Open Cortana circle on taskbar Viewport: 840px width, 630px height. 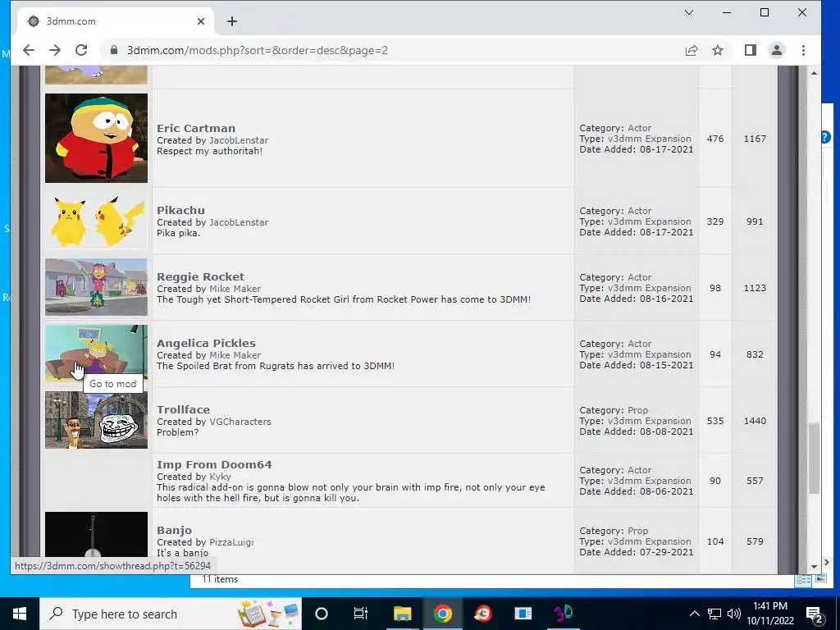tap(322, 614)
